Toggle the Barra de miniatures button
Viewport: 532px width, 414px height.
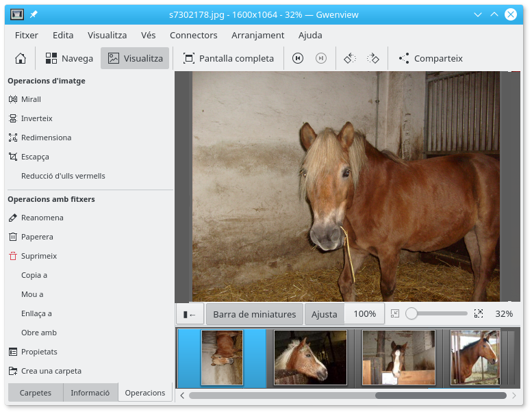tap(255, 314)
